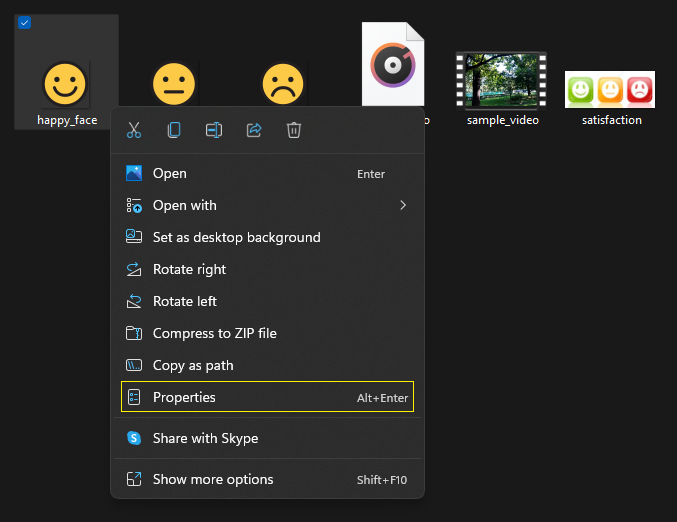Click the Rotate right icon
Viewport: 677px width, 522px height.
[x=134, y=269]
